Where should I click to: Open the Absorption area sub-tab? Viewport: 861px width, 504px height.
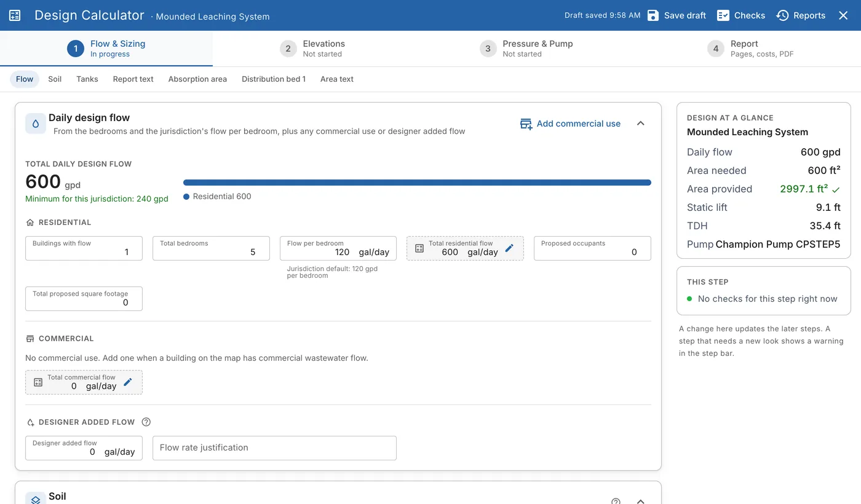[197, 79]
